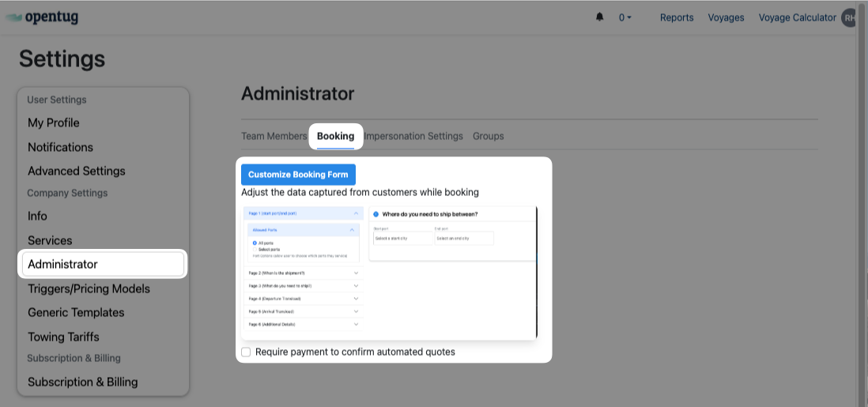Select Services in the sidebar
The image size is (868, 407).
(50, 240)
